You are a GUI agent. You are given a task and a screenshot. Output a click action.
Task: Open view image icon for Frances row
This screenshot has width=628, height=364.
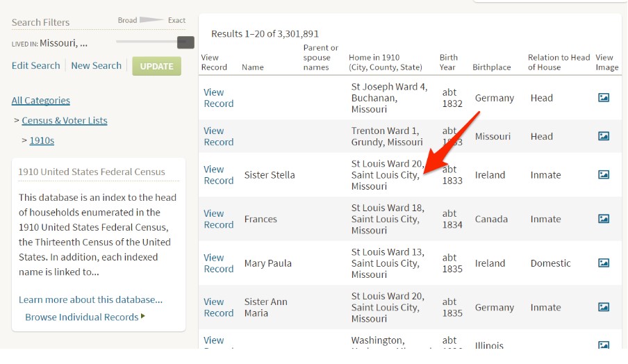tap(604, 219)
